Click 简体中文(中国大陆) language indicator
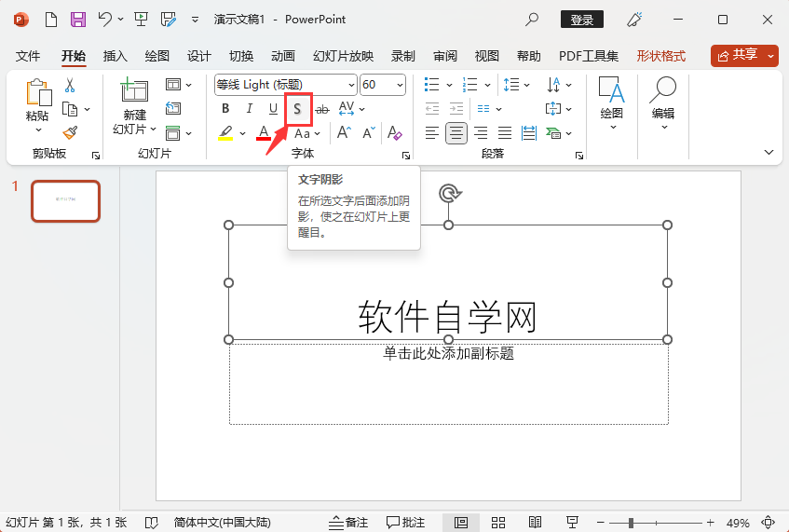789x532 pixels. pyautogui.click(x=222, y=523)
